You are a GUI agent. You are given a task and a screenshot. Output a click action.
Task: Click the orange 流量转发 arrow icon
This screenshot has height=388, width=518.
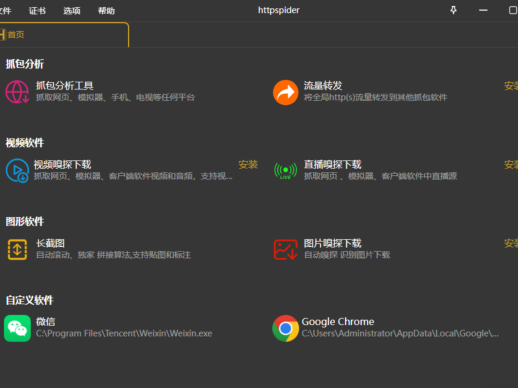(285, 92)
